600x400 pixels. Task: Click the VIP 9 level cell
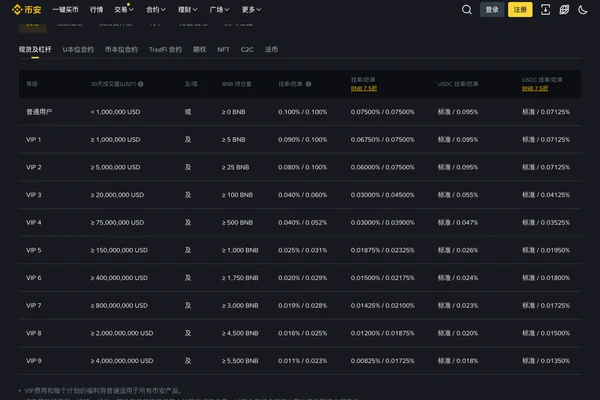coord(34,361)
